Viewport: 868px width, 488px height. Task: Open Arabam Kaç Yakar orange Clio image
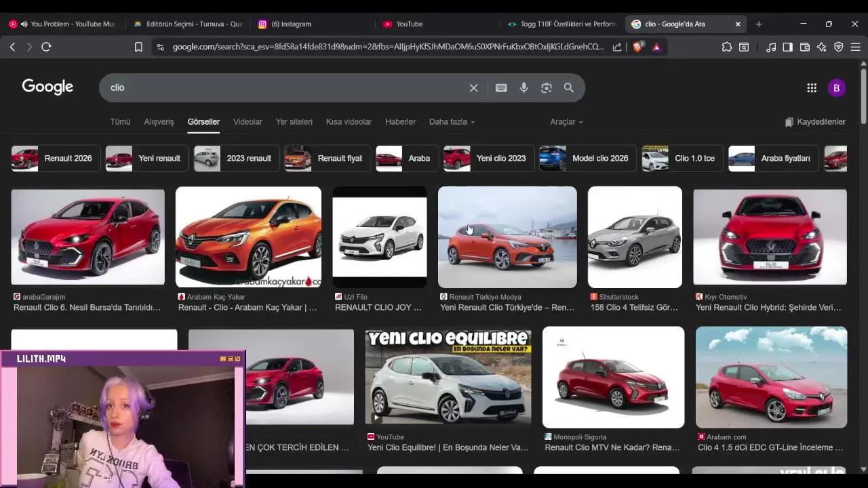coord(248,237)
